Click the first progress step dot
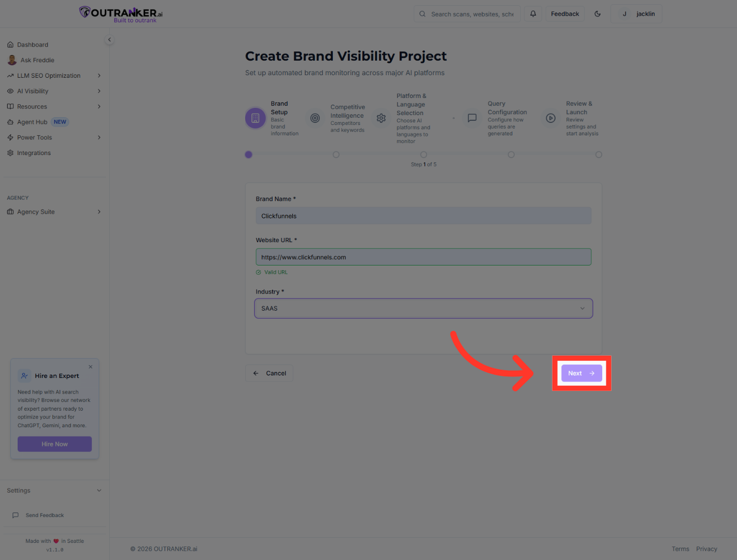The width and height of the screenshot is (737, 560). click(249, 155)
